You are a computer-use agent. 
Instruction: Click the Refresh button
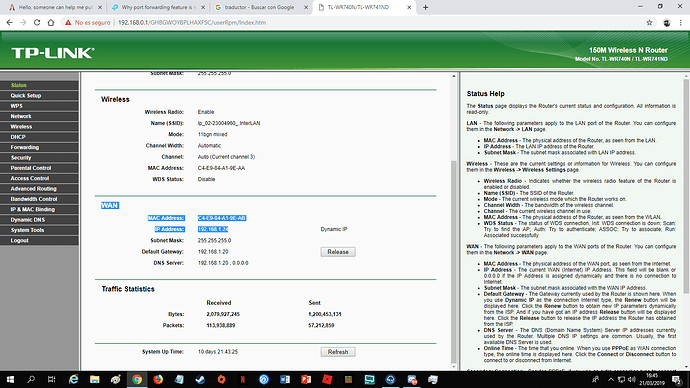[x=338, y=352]
